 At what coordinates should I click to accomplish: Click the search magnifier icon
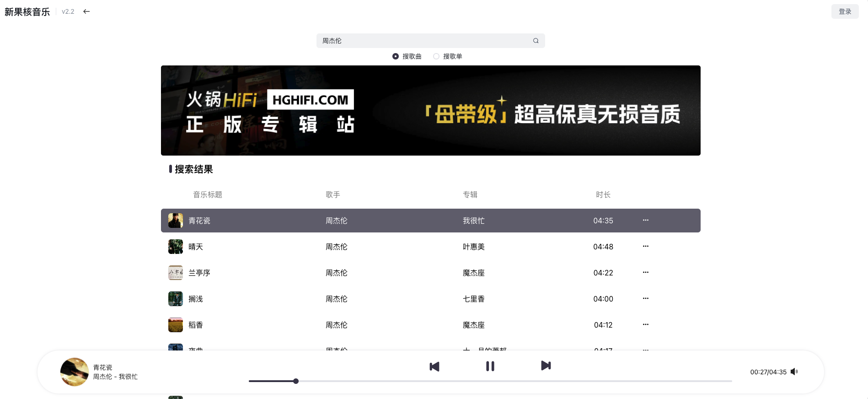tap(536, 41)
